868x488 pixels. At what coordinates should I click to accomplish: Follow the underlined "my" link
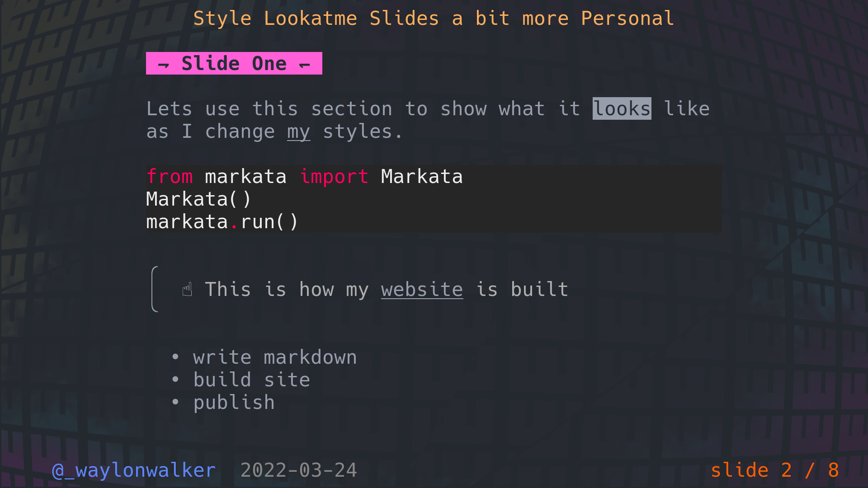click(298, 131)
